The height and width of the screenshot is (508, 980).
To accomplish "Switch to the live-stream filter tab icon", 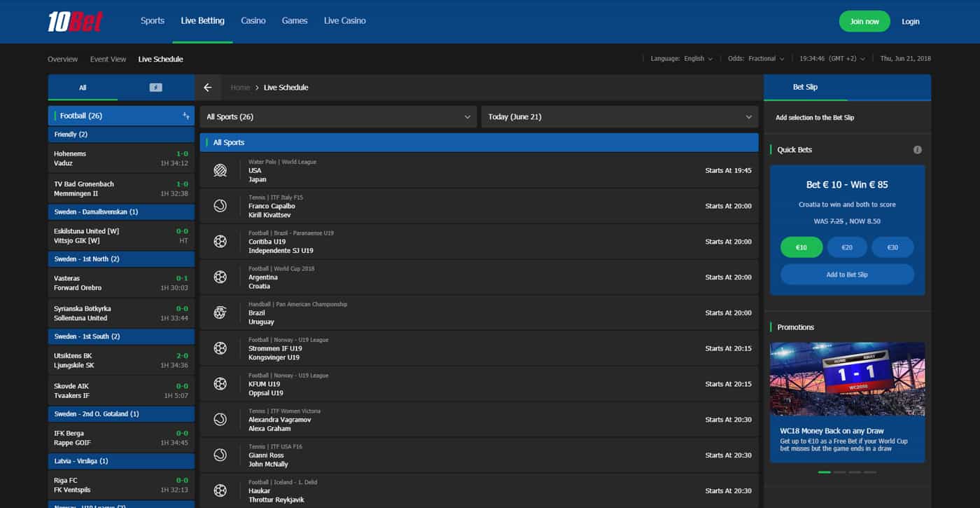I will pyautogui.click(x=156, y=88).
